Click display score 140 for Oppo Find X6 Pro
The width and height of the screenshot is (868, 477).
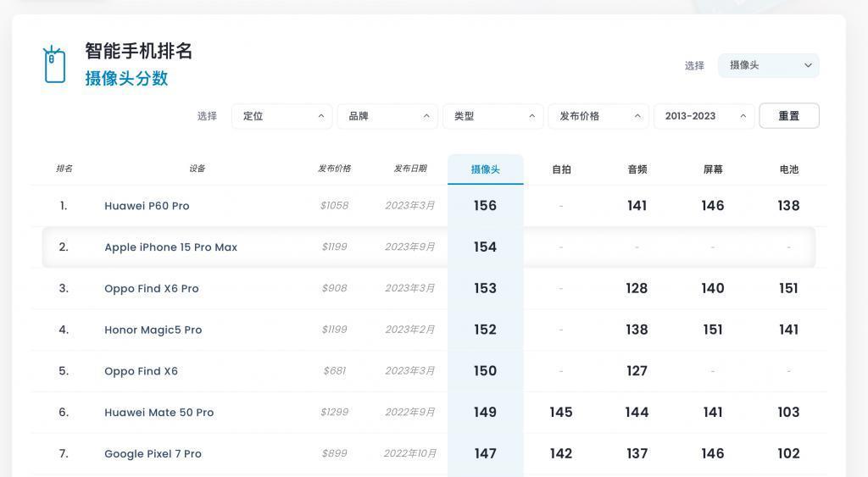tap(712, 288)
